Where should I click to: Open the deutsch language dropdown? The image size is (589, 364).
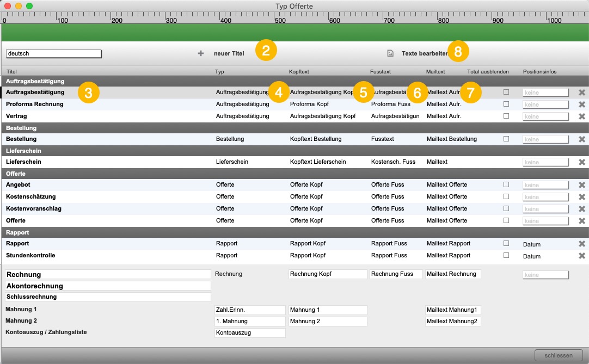click(x=54, y=54)
